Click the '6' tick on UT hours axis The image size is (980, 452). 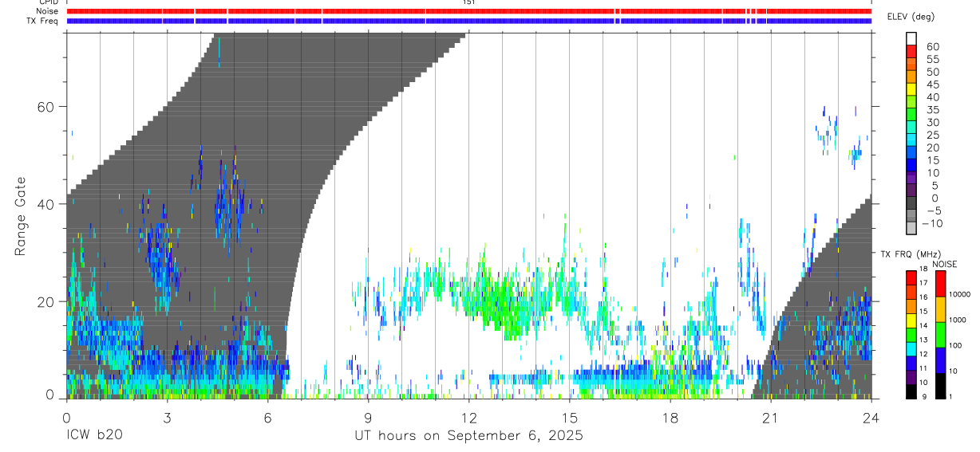(267, 417)
